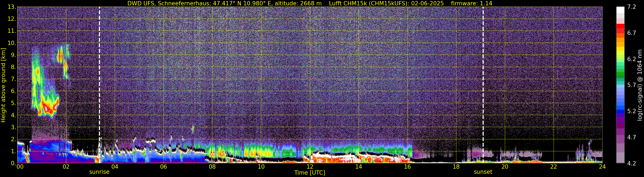Screen dimensions: 644x177
Task: Click the '4.2' colorbar value
Action: point(632,163)
